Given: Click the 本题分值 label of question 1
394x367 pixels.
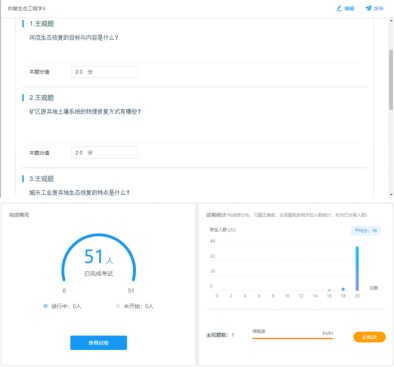Looking at the screenshot, I should click(x=39, y=72).
